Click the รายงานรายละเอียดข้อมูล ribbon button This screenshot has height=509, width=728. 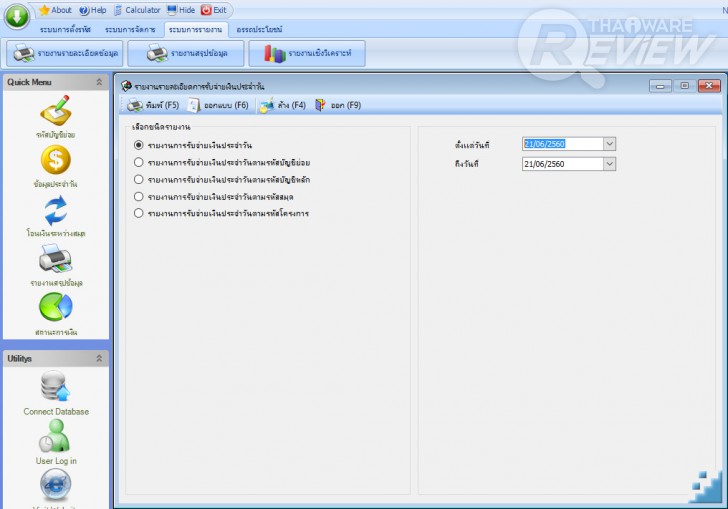point(65,53)
